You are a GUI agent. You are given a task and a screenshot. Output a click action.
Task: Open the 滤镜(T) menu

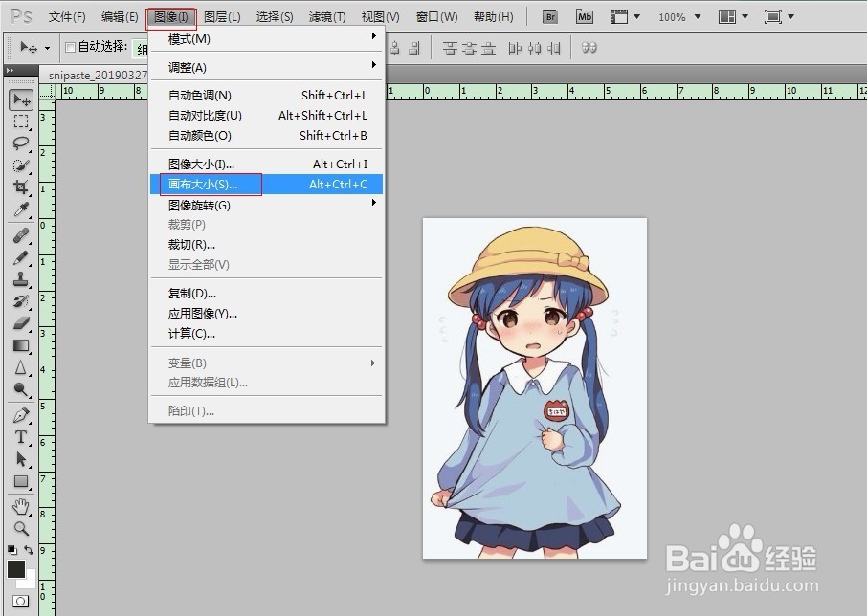tap(327, 16)
